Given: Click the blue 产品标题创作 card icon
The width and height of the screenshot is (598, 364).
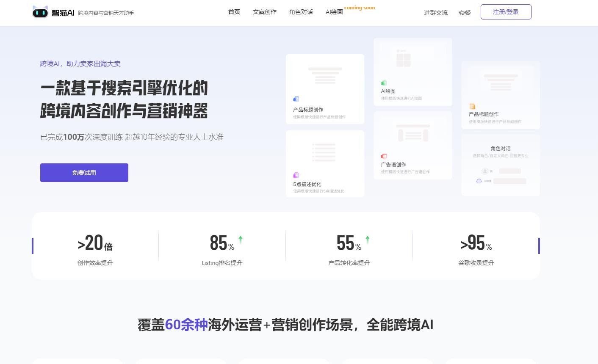Looking at the screenshot, I should [296, 99].
